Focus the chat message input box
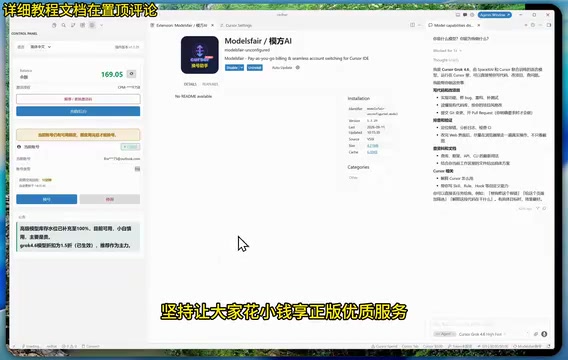 pos(489,324)
